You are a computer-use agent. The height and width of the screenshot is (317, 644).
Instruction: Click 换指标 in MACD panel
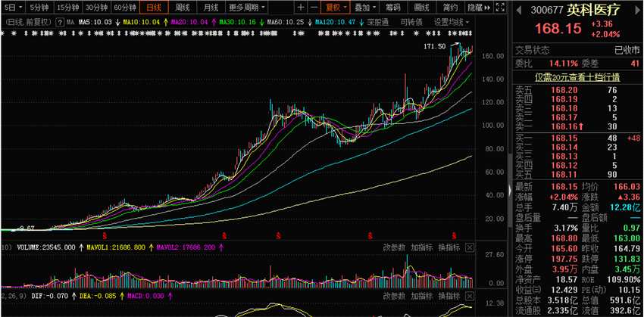coord(449,295)
